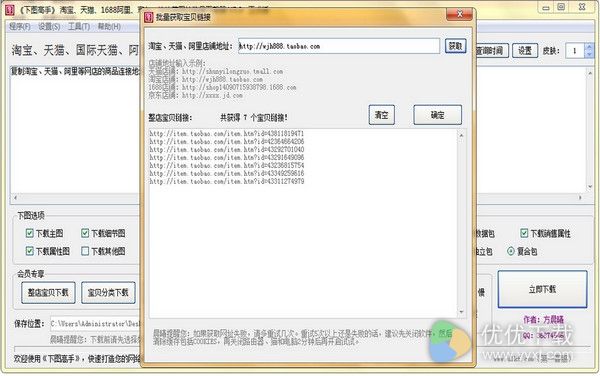Click the store address input field

click(x=339, y=46)
